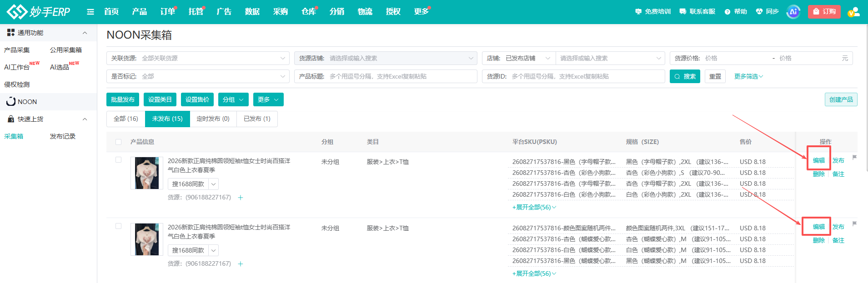Click the plus icon beside second 货源 ID
The image size is (868, 283).
[241, 264]
